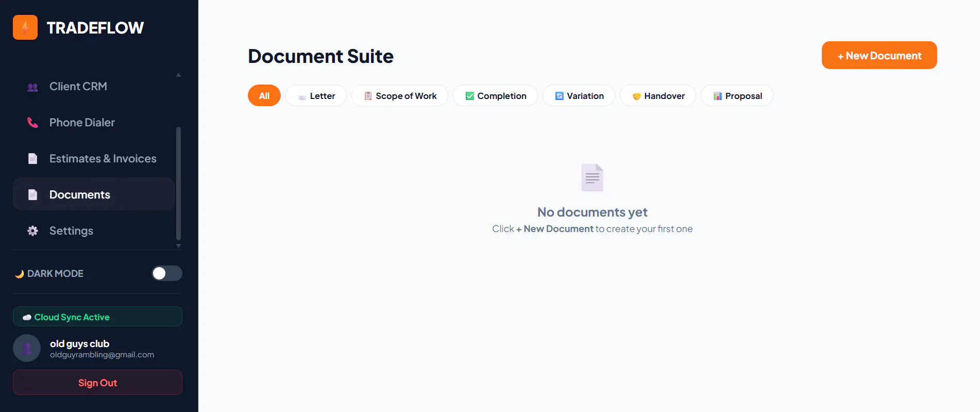The image size is (980, 412).
Task: Filter documents by Variation
Action: click(579, 95)
